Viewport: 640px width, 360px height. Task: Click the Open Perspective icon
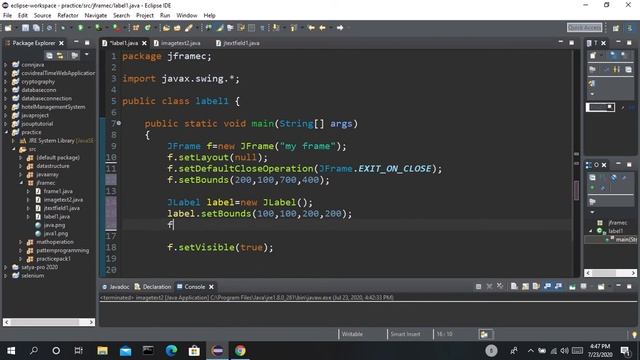click(616, 28)
